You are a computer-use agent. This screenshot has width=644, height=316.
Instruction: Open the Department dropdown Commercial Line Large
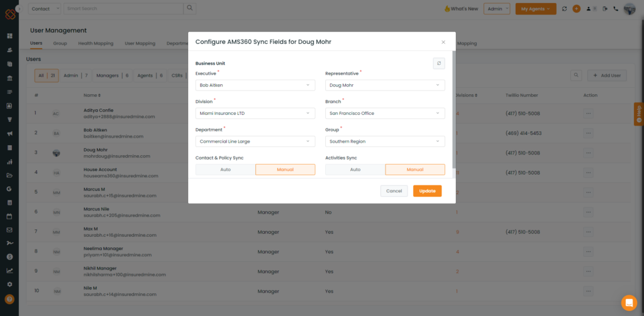click(255, 141)
